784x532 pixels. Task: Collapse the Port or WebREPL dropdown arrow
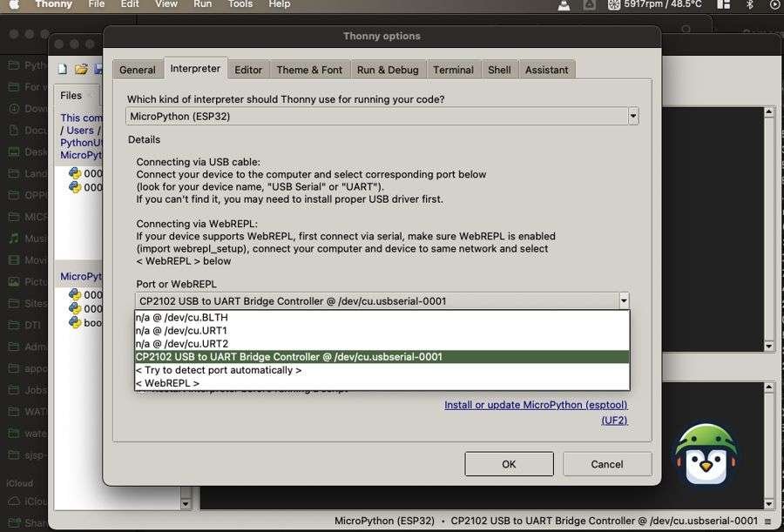click(624, 301)
